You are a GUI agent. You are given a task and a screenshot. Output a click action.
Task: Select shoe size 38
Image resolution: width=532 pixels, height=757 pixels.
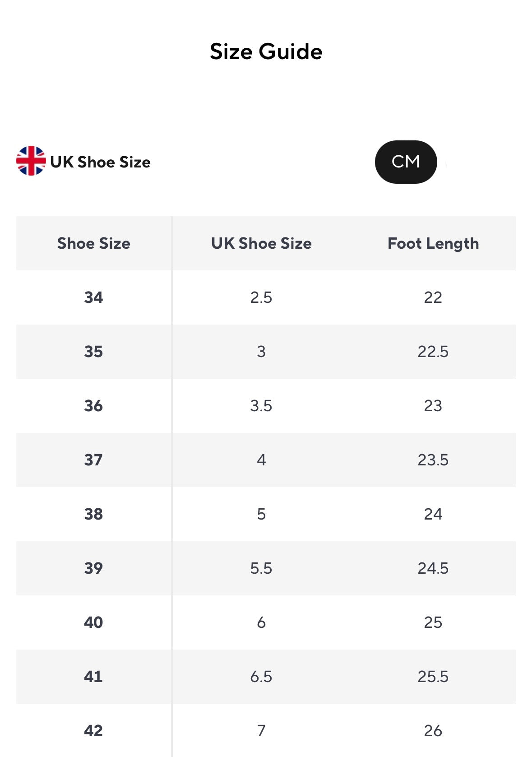click(93, 514)
